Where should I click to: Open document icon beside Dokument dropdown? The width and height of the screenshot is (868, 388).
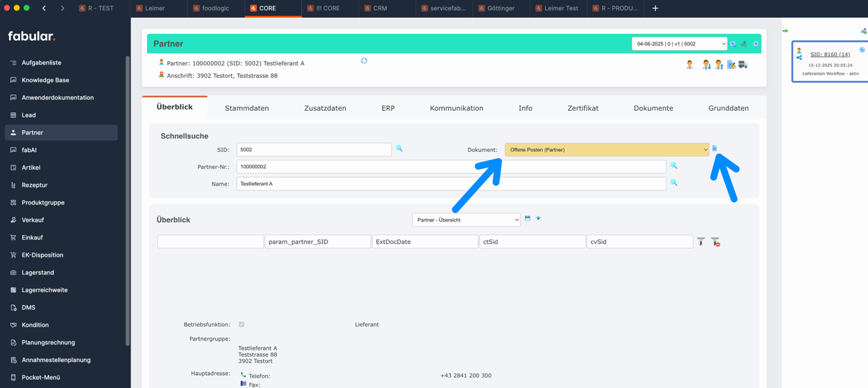pos(714,148)
